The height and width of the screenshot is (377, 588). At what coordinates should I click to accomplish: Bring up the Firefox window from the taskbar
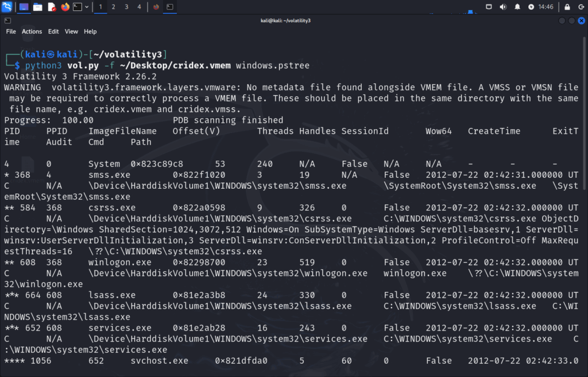pyautogui.click(x=156, y=7)
